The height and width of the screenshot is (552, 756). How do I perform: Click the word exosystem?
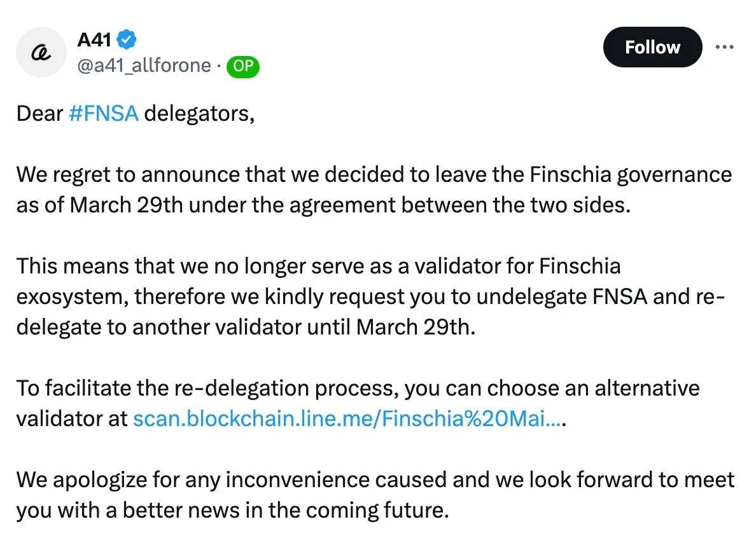click(x=73, y=297)
